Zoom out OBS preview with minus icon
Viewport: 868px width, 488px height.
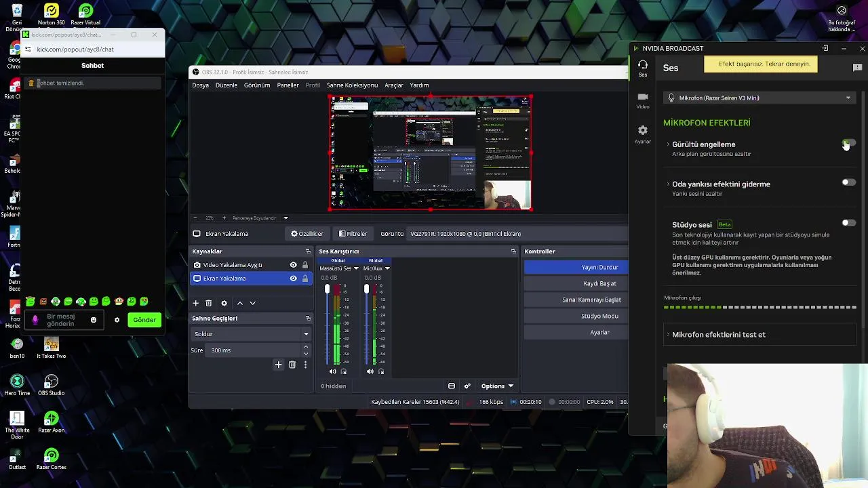point(195,218)
